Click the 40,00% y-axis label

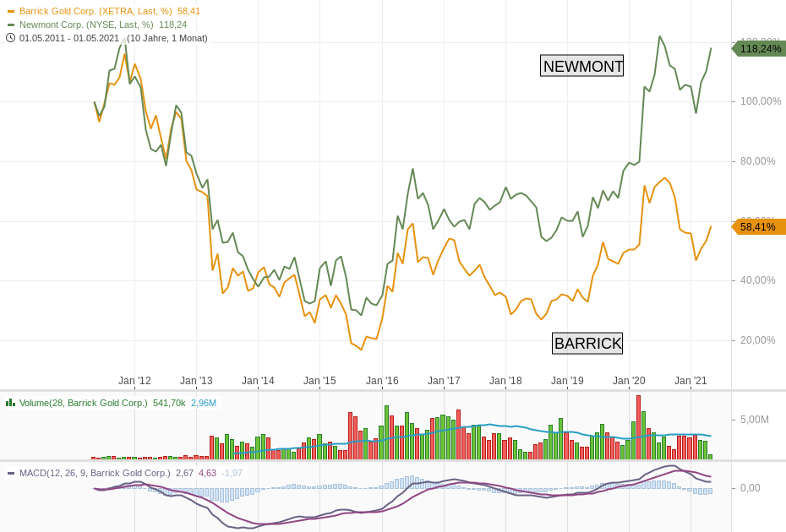757,280
